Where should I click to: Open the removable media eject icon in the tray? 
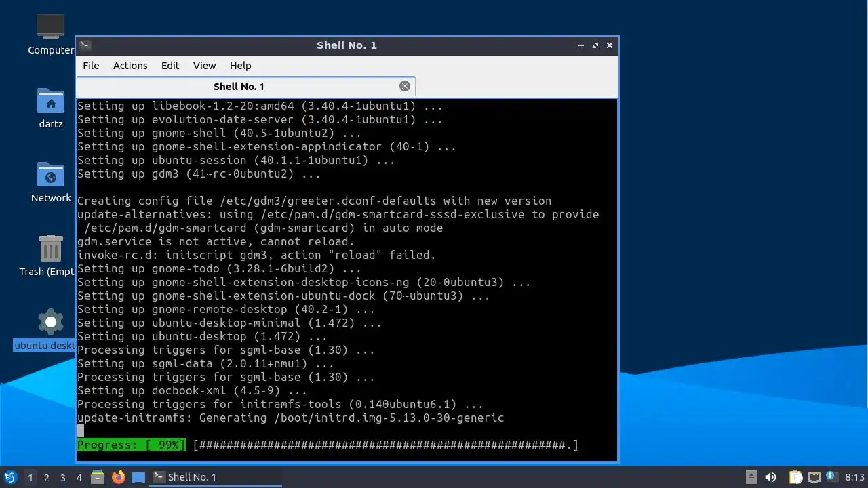pyautogui.click(x=751, y=477)
